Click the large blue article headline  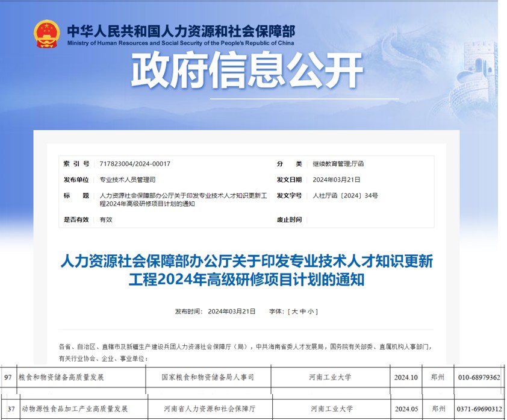pos(247,271)
